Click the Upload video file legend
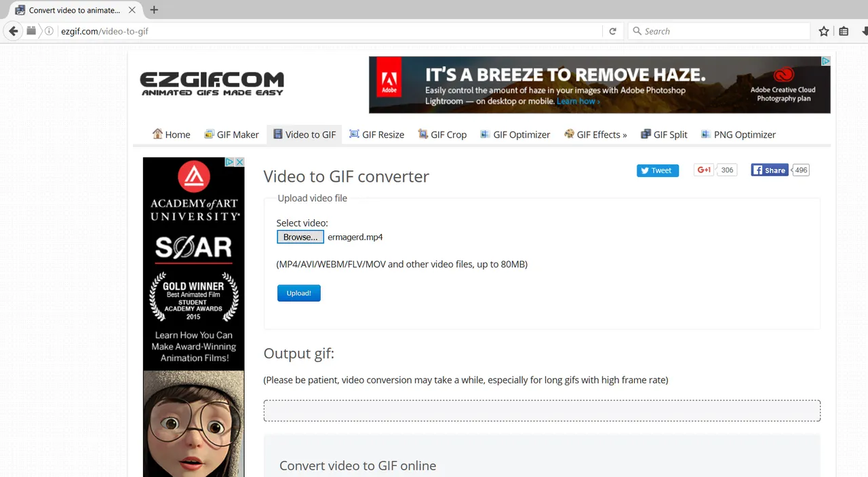Viewport: 868px width, 477px height. click(313, 198)
